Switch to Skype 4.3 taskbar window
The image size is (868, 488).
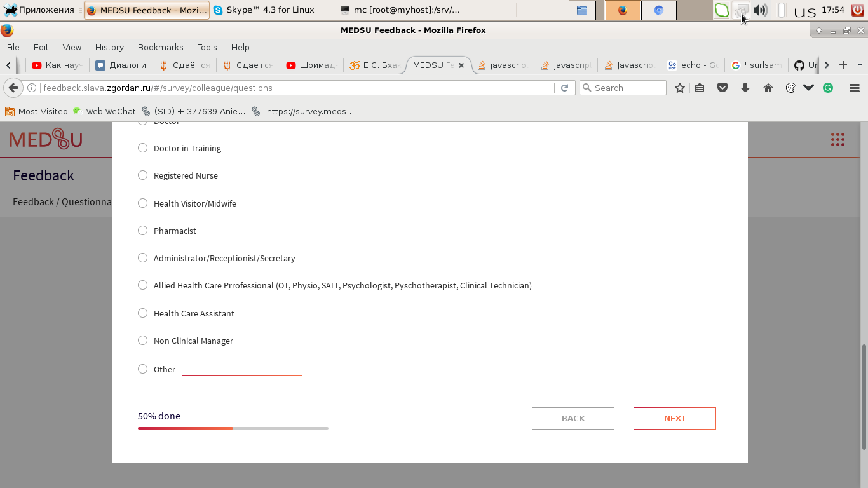tap(264, 10)
